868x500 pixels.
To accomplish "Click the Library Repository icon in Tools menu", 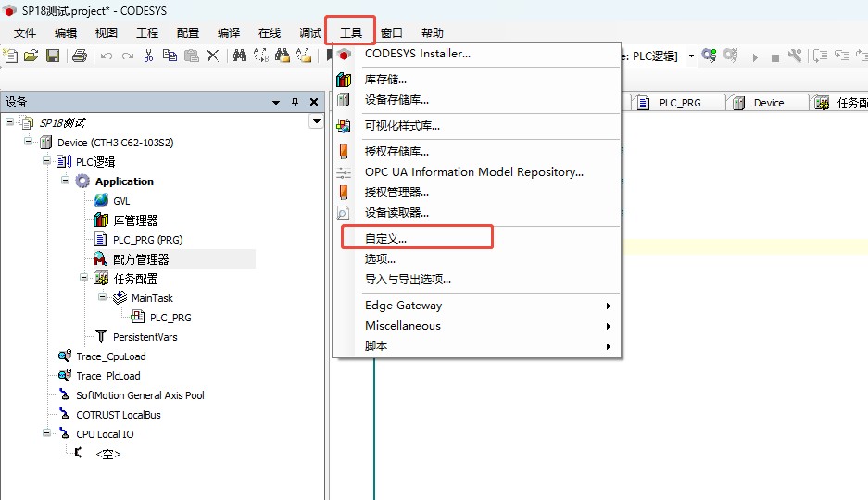I will (343, 80).
